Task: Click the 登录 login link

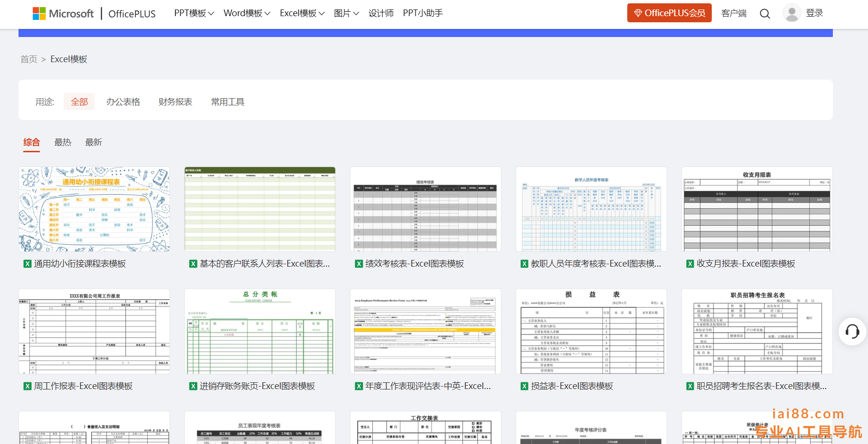Action: [814, 13]
